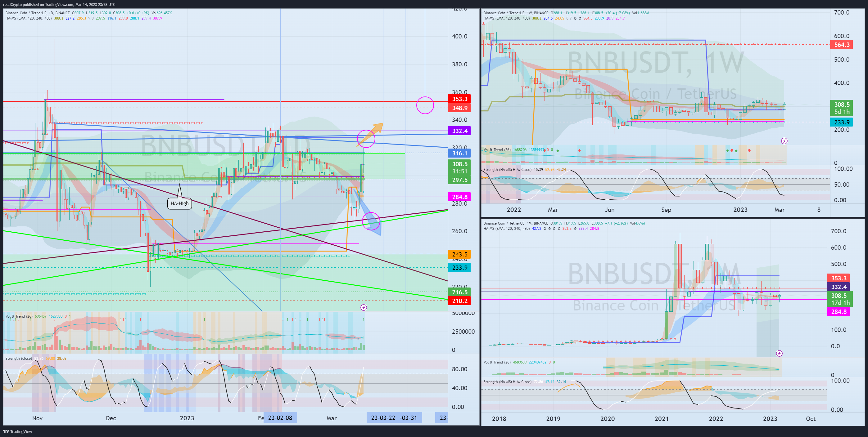
Task: Select the magenta circle near 353.3 level
Action: [x=425, y=105]
